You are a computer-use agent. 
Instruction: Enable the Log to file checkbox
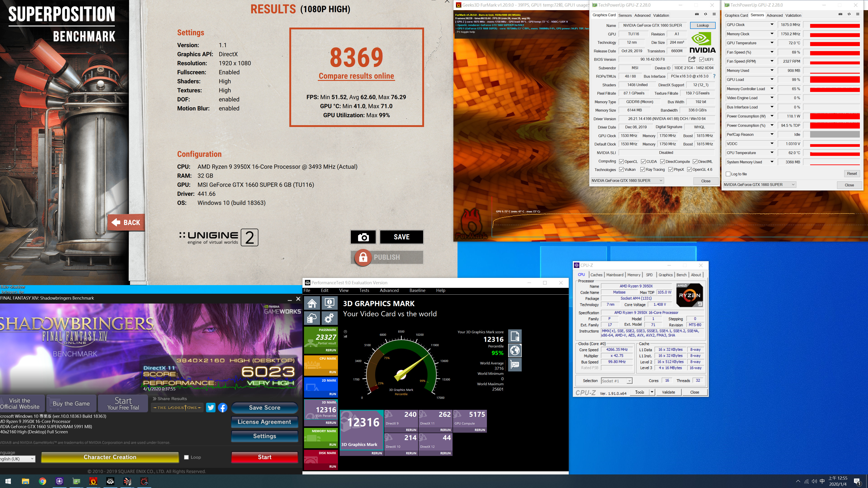(728, 174)
